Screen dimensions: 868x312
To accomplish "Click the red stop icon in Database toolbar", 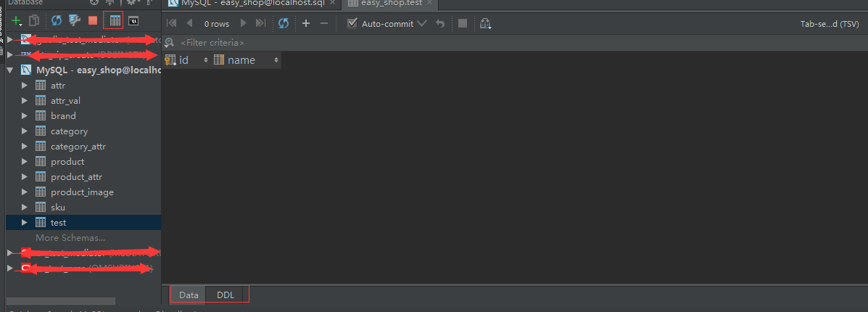I will (93, 21).
